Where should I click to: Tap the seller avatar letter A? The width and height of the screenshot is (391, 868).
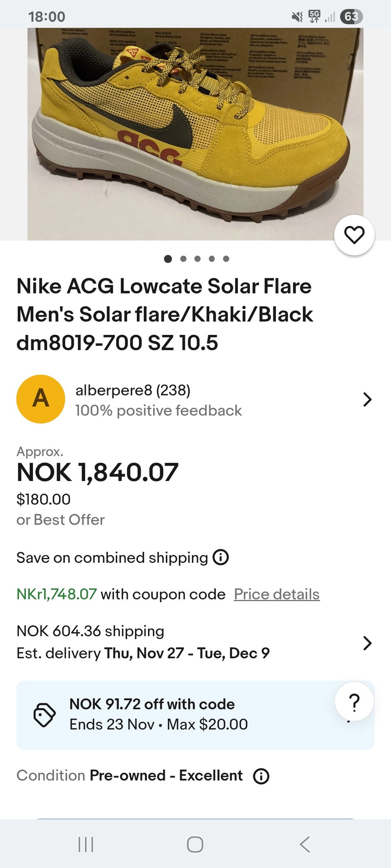[41, 399]
